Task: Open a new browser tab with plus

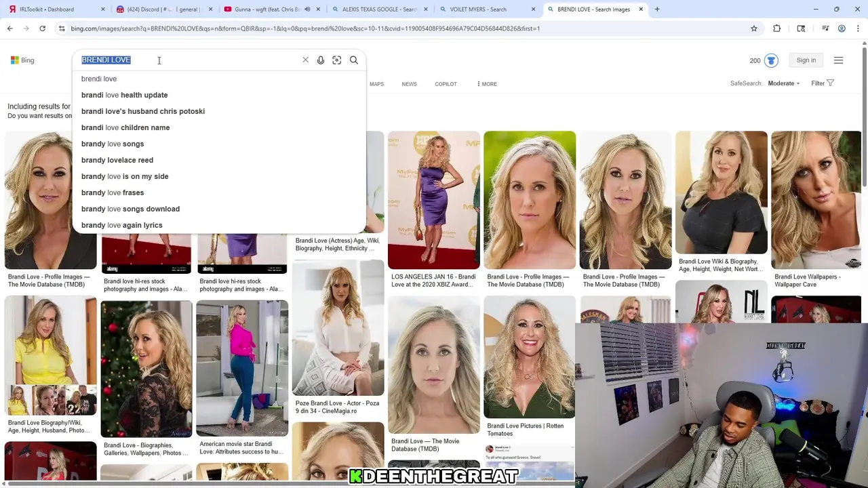Action: [x=657, y=9]
